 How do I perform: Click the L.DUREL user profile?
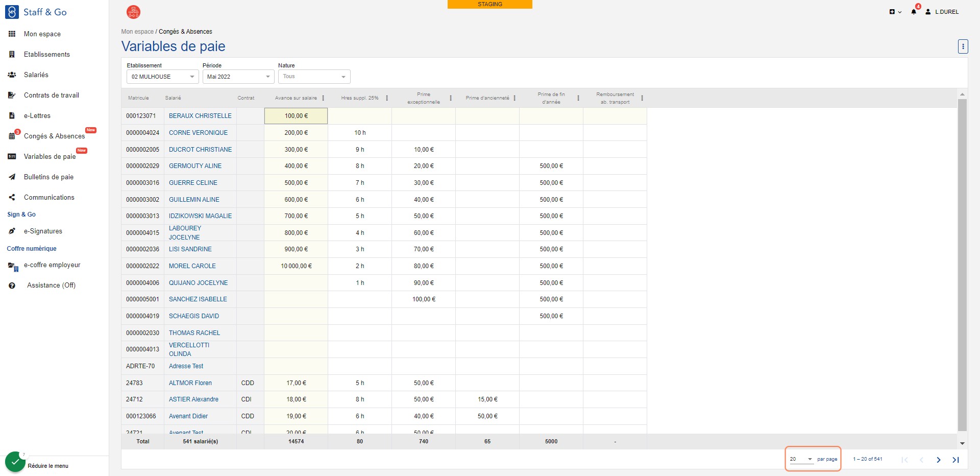(942, 12)
